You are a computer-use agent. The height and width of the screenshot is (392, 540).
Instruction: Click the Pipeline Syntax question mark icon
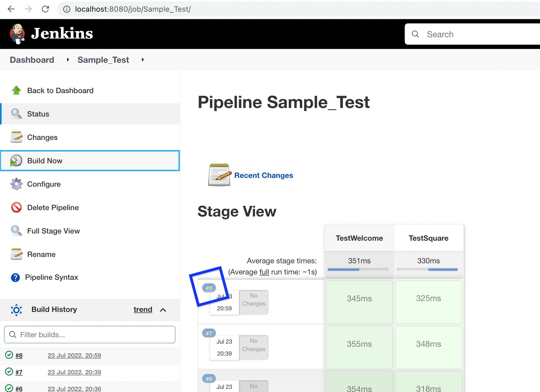(x=15, y=277)
